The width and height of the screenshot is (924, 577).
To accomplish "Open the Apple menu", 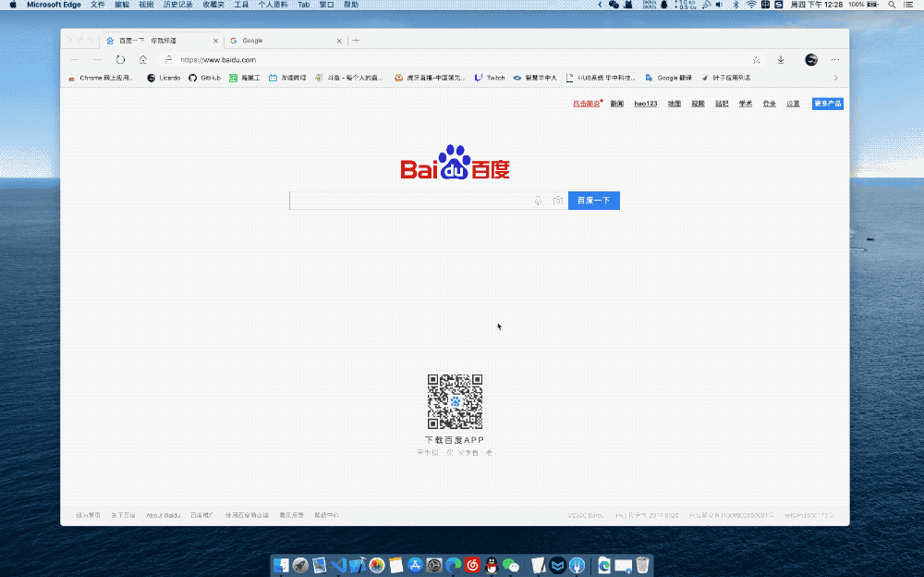I will point(13,5).
